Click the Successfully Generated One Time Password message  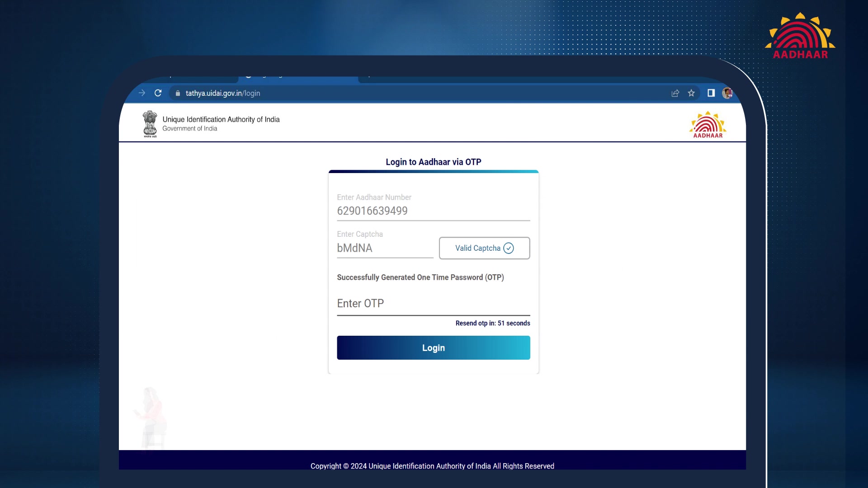(x=420, y=277)
